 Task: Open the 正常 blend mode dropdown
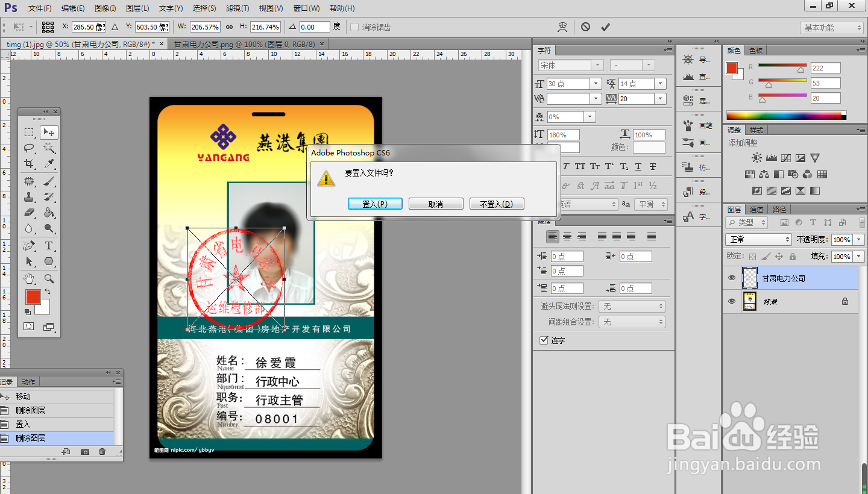click(x=758, y=239)
